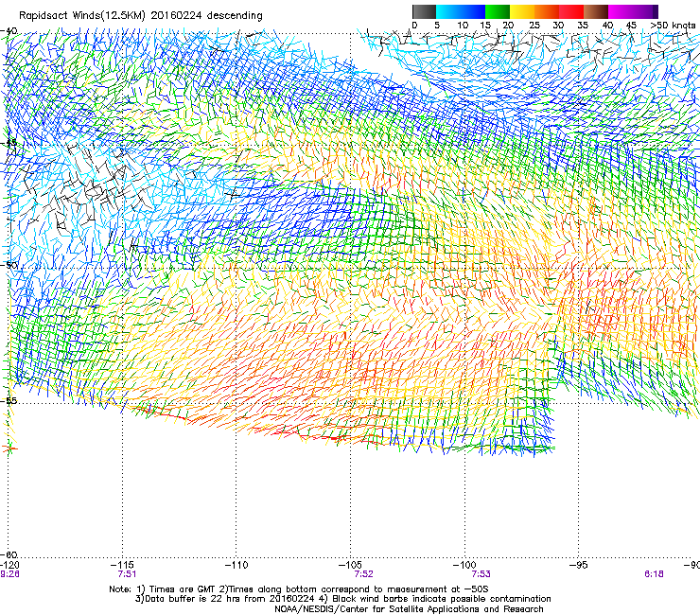The image size is (700, 615).
Task: Click the purple time stamp 6:18
Action: [x=654, y=574]
